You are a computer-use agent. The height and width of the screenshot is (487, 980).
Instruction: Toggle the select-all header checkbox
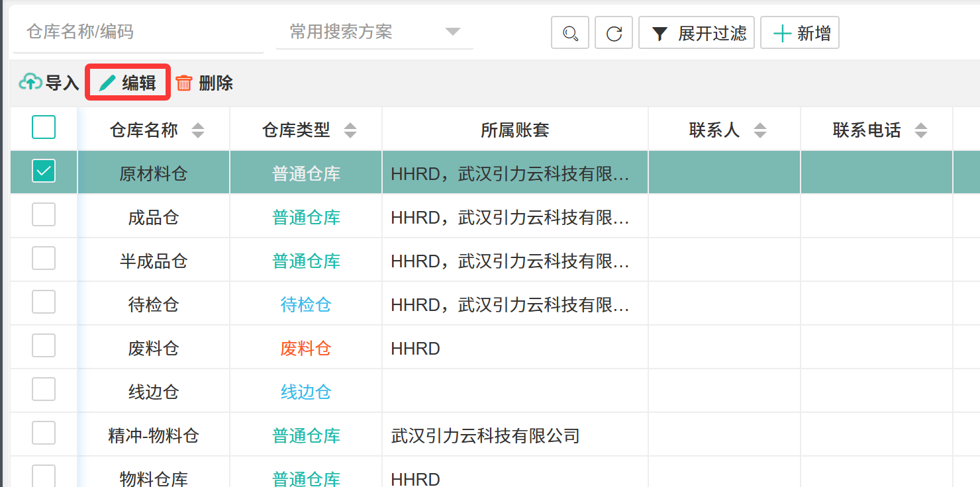[44, 127]
